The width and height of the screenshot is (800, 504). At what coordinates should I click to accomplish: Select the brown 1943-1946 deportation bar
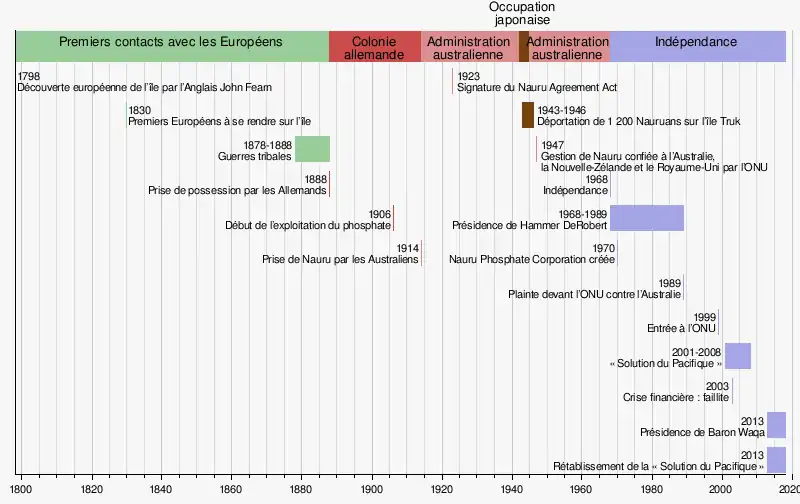(x=527, y=115)
